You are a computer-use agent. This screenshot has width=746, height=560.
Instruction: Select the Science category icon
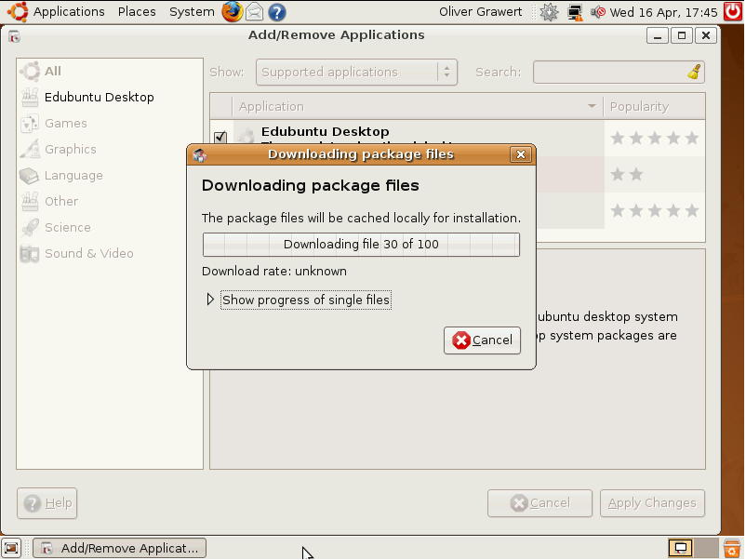(x=30, y=227)
